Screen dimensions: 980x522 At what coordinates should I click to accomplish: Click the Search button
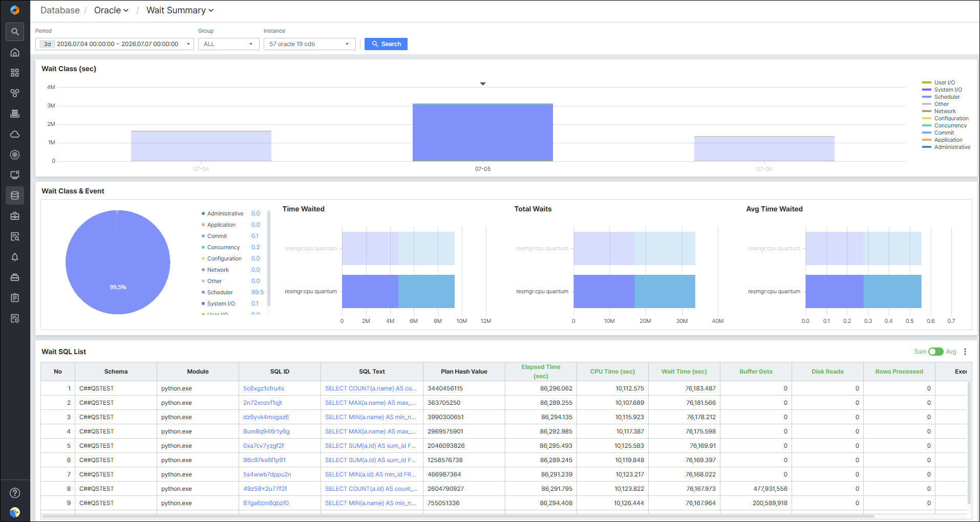tap(386, 44)
